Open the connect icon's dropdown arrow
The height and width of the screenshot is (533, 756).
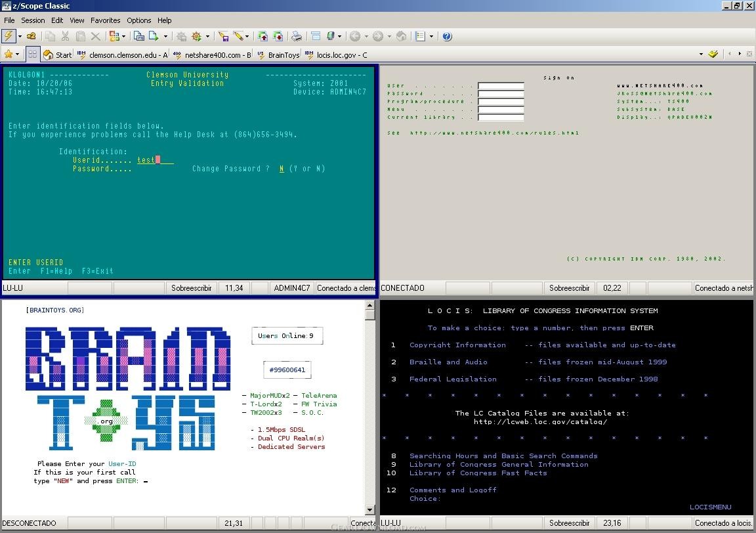20,36
